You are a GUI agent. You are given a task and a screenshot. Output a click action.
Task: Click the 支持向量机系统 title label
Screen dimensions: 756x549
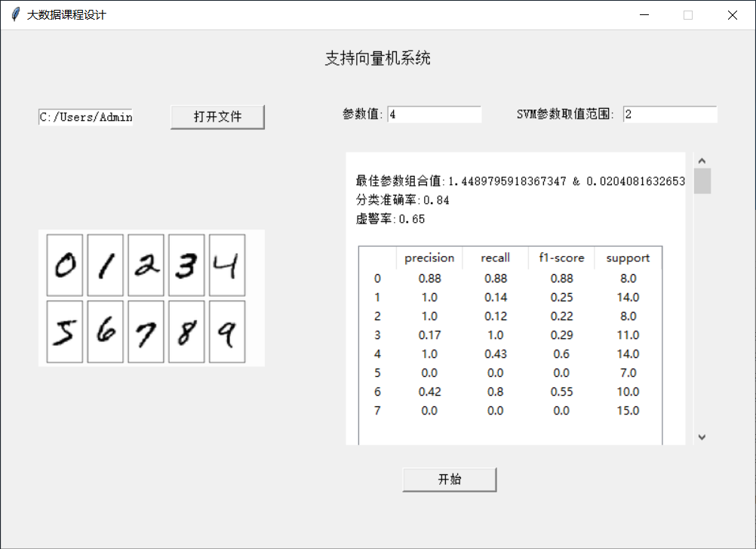pos(377,58)
